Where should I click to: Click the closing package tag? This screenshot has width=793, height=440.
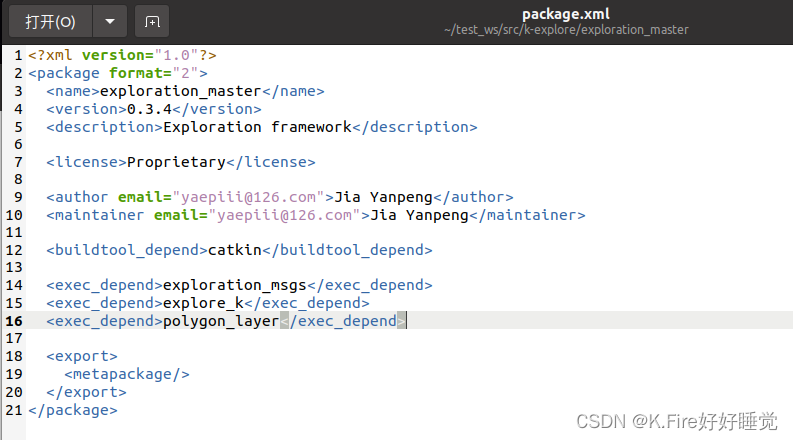(x=73, y=410)
